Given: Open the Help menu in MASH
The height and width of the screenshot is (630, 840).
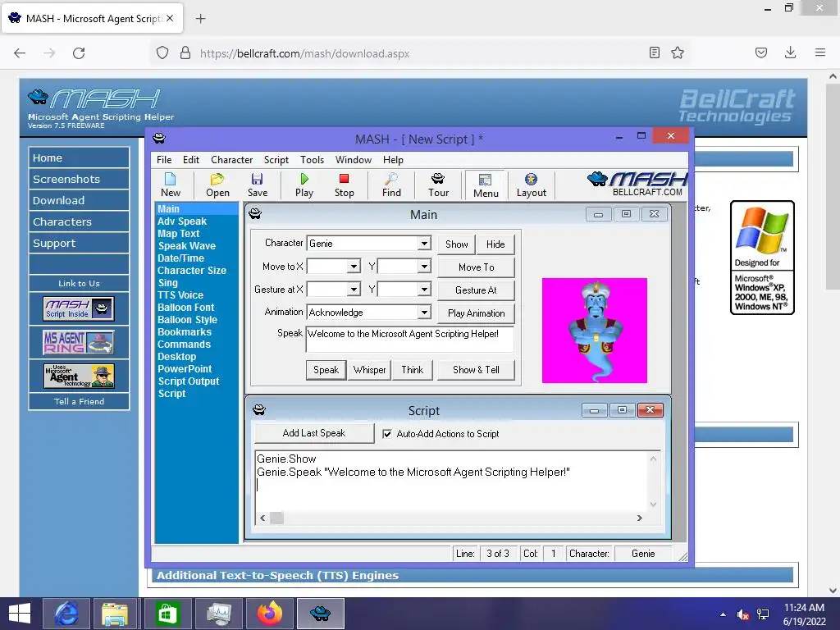Looking at the screenshot, I should coord(393,160).
